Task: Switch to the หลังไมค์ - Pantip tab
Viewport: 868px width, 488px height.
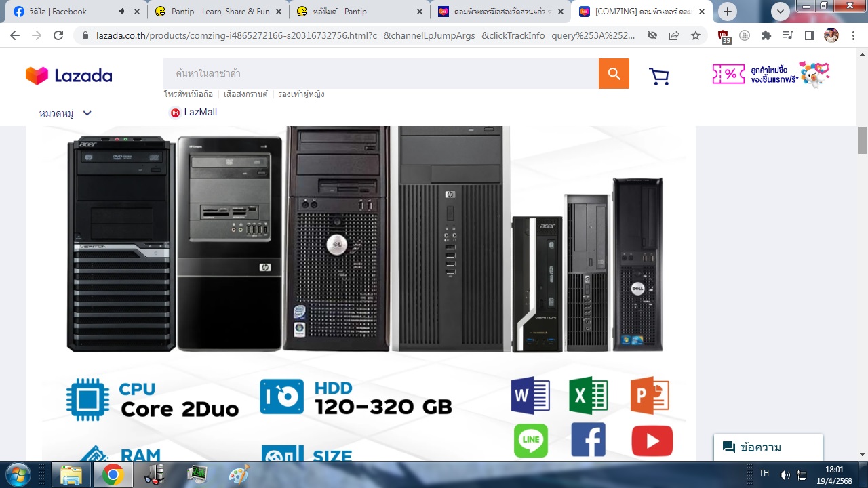Action: (x=359, y=12)
